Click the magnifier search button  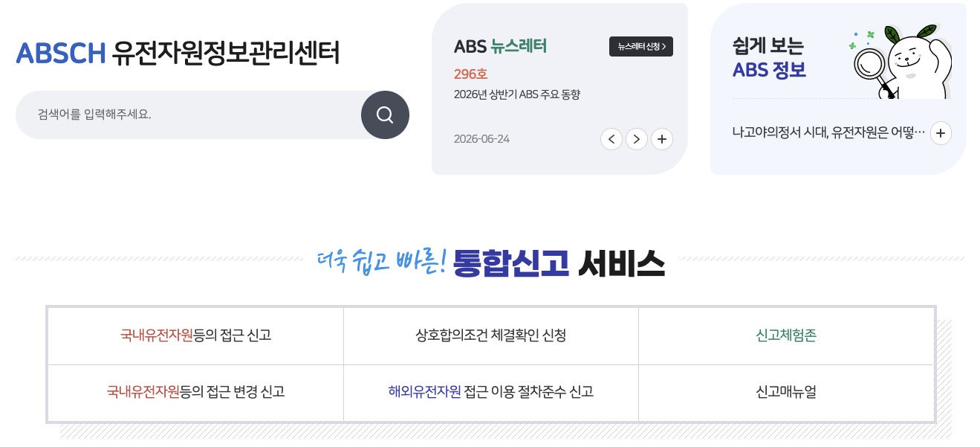[x=385, y=115]
